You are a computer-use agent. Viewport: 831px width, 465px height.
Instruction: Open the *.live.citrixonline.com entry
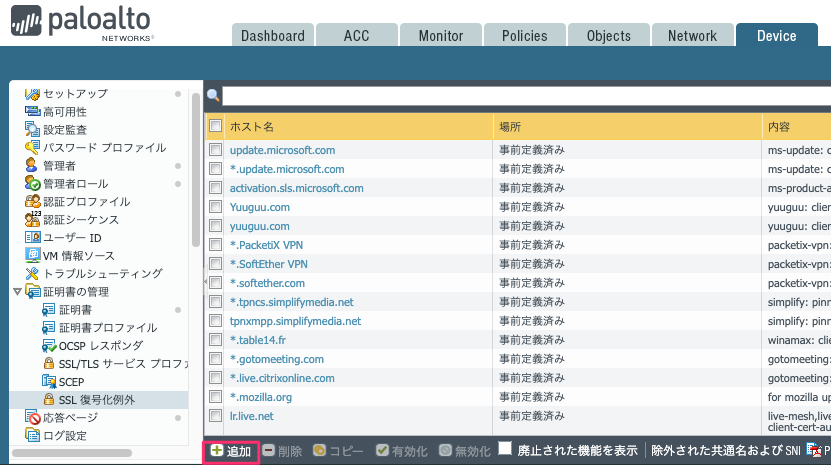pos(282,378)
